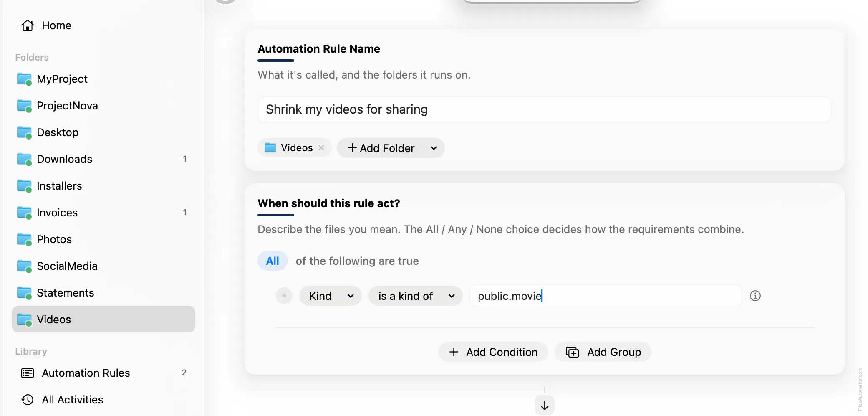
Task: Open the Invoices folder
Action: 103,213
